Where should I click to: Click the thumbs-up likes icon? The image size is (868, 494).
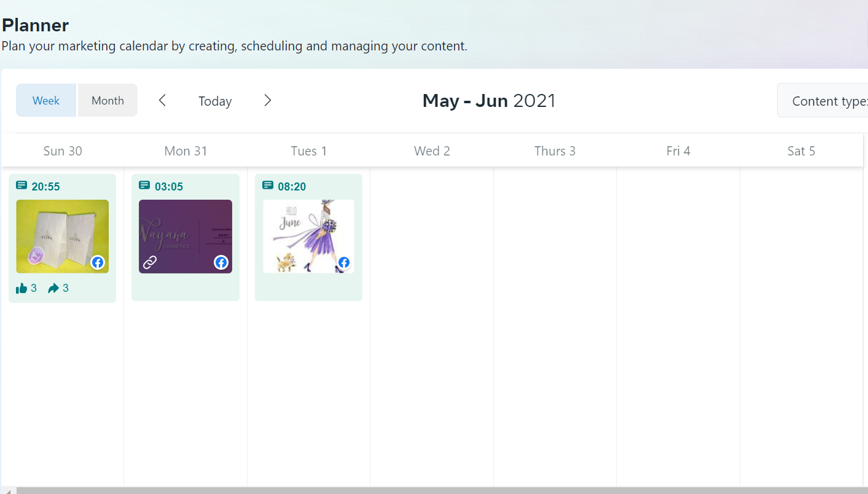click(22, 288)
